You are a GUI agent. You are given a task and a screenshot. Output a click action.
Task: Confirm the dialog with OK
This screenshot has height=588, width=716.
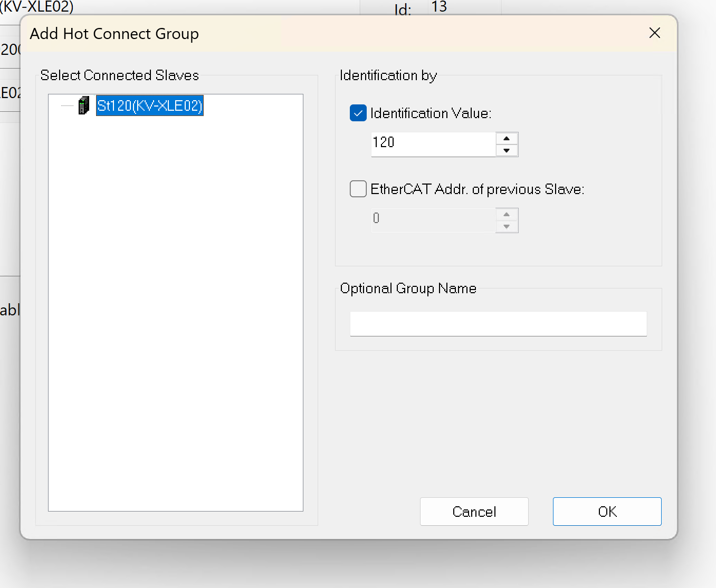[x=607, y=512]
